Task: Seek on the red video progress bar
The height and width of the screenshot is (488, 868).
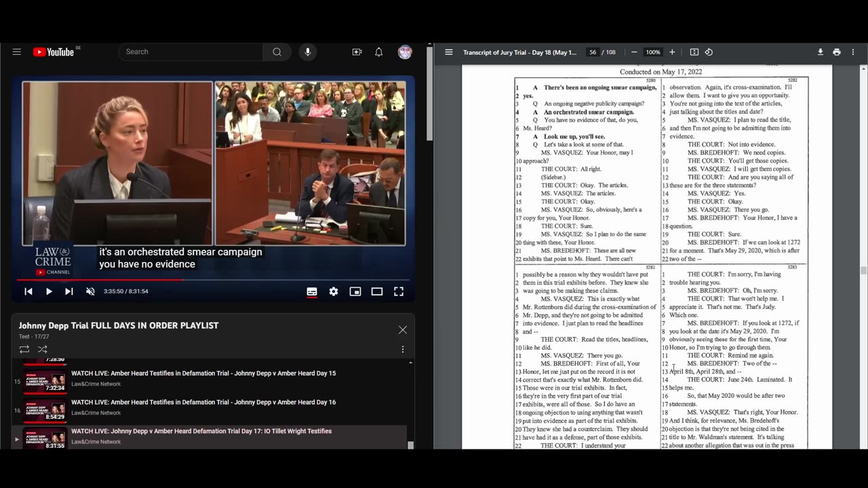Action: coord(213,279)
